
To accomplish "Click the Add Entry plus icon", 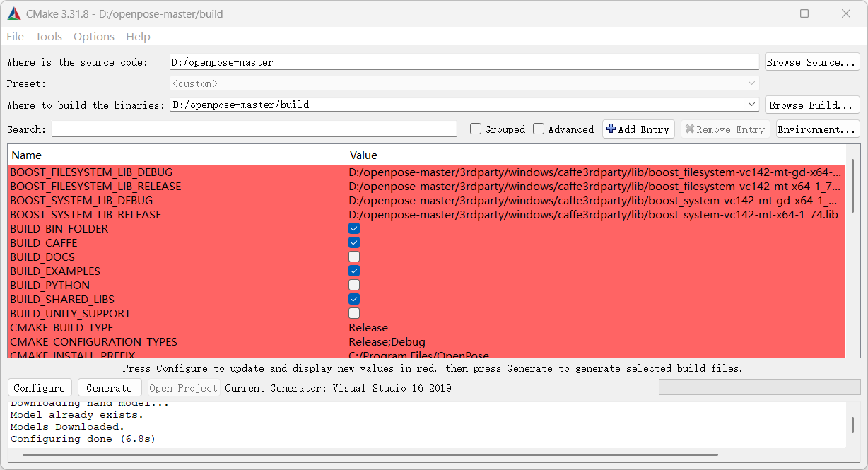I will pos(612,129).
